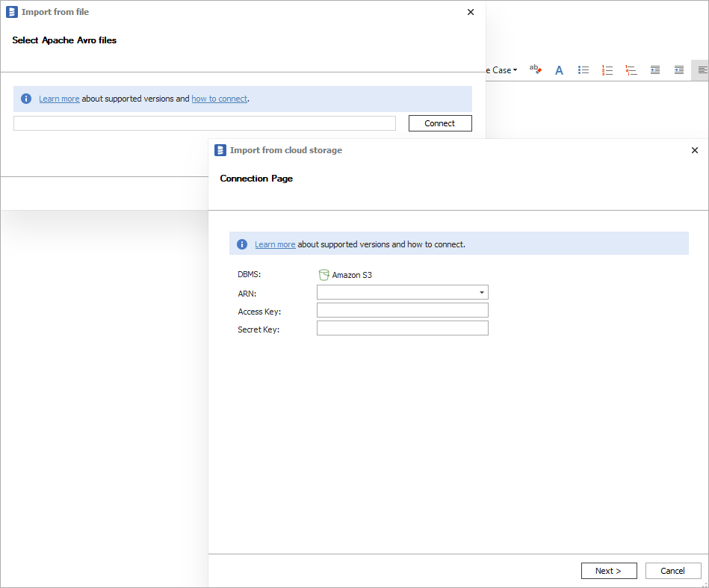This screenshot has width=709, height=588.
Task: Increase the paragraph indent
Action: 678,70
